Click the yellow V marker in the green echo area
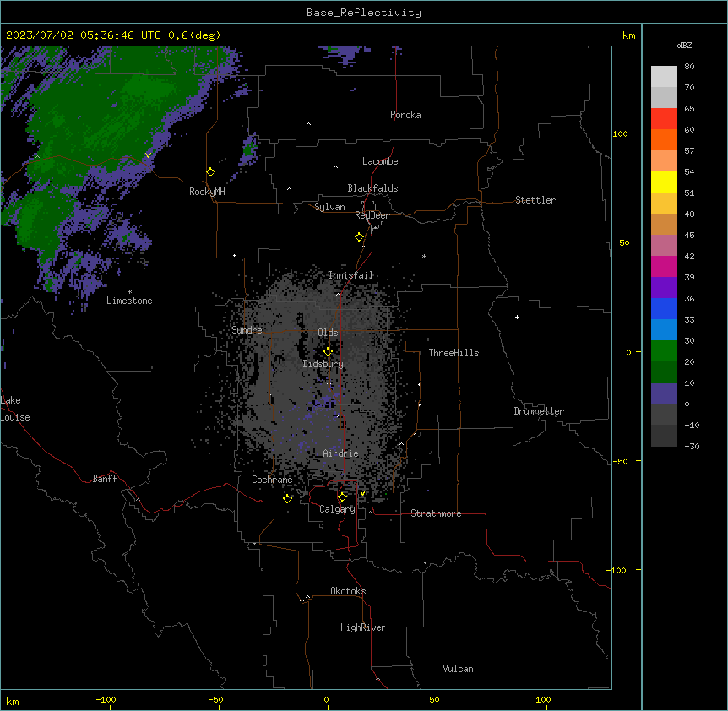Image resolution: width=728 pixels, height=711 pixels. [x=148, y=155]
